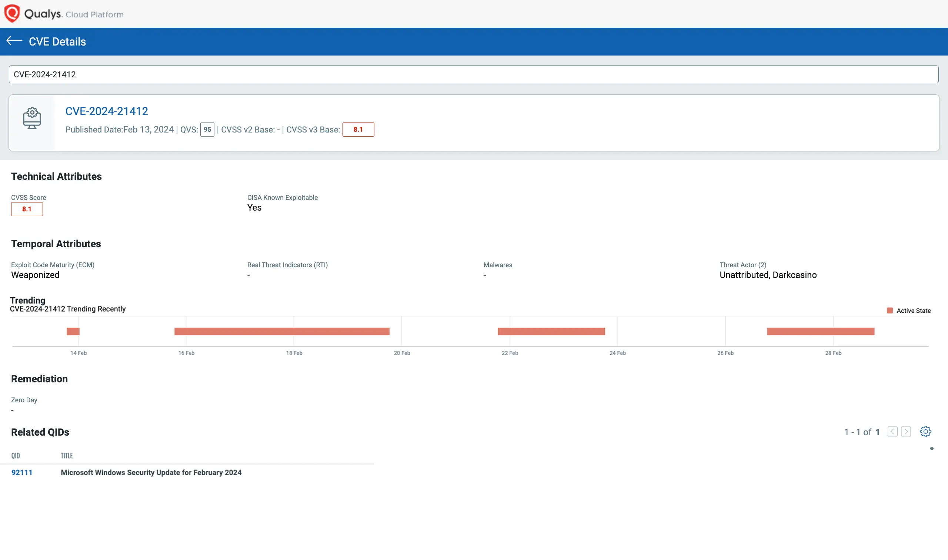Click the '1 - 1 of 1' pagination count
The image size is (948, 560).
pyautogui.click(x=862, y=432)
